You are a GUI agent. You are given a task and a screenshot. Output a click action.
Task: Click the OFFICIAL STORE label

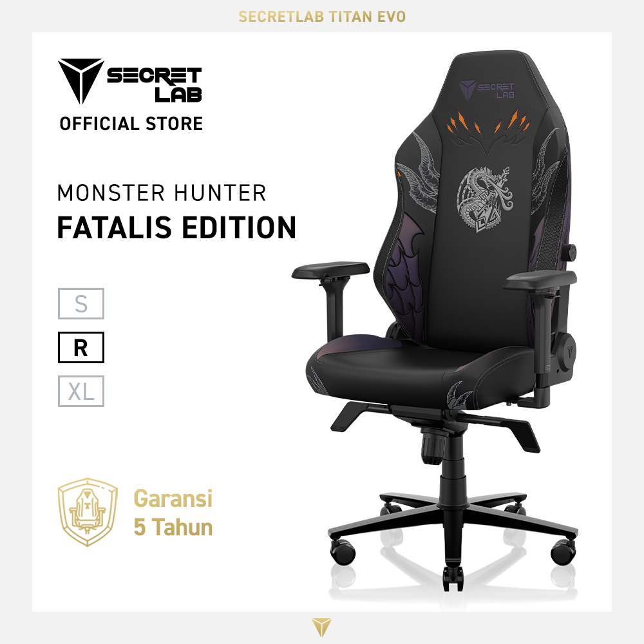pyautogui.click(x=131, y=124)
